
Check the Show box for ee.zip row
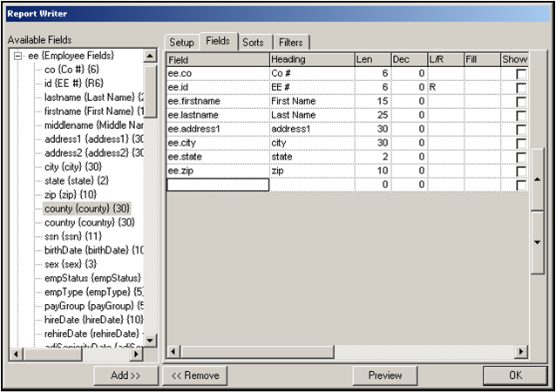521,172
